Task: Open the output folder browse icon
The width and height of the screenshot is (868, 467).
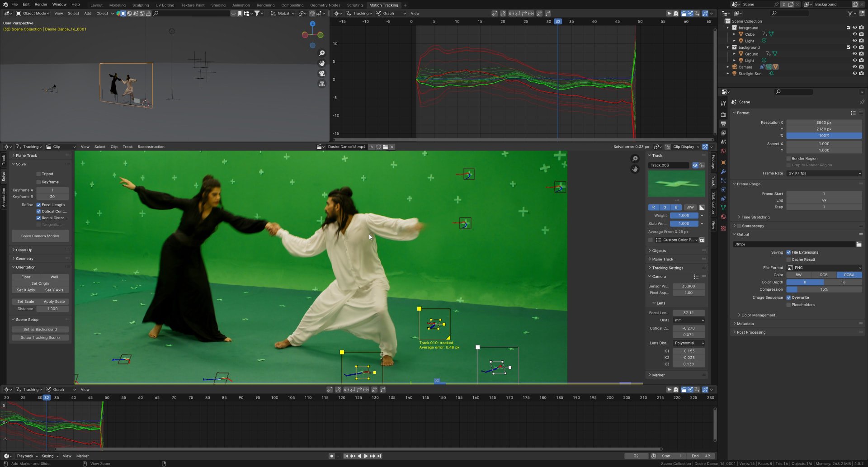Action: [x=859, y=244]
